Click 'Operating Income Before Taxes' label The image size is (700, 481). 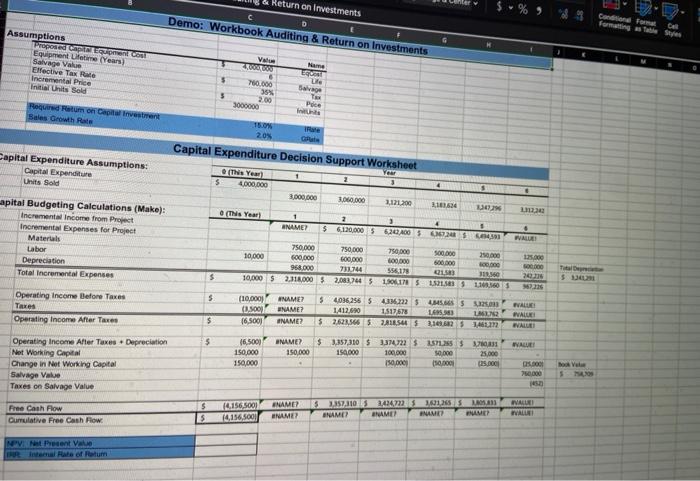tap(70, 296)
